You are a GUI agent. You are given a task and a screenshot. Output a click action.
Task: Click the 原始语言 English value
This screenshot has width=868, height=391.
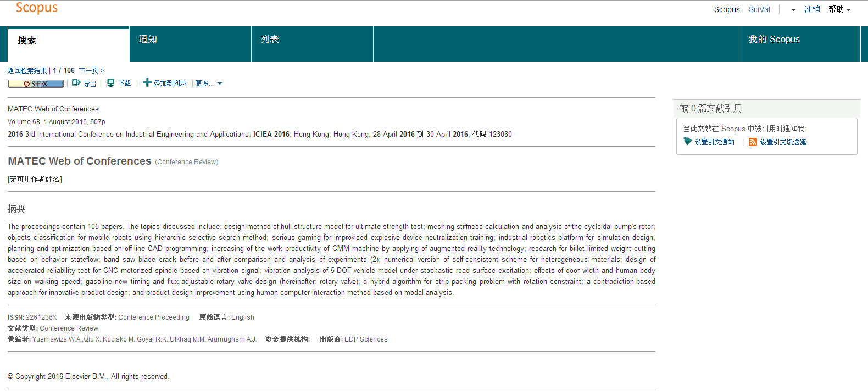(x=243, y=317)
